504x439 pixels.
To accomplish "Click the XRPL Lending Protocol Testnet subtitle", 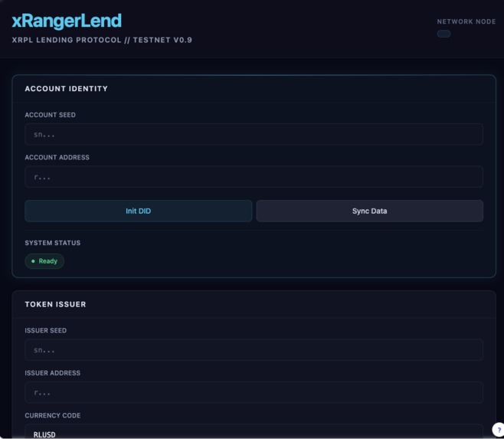I will [x=102, y=40].
